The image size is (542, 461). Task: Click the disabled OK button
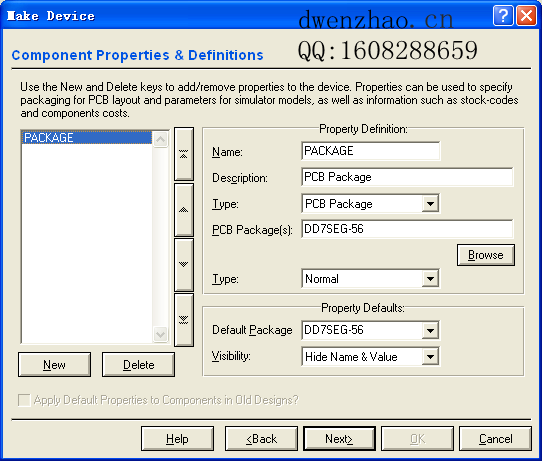point(417,439)
